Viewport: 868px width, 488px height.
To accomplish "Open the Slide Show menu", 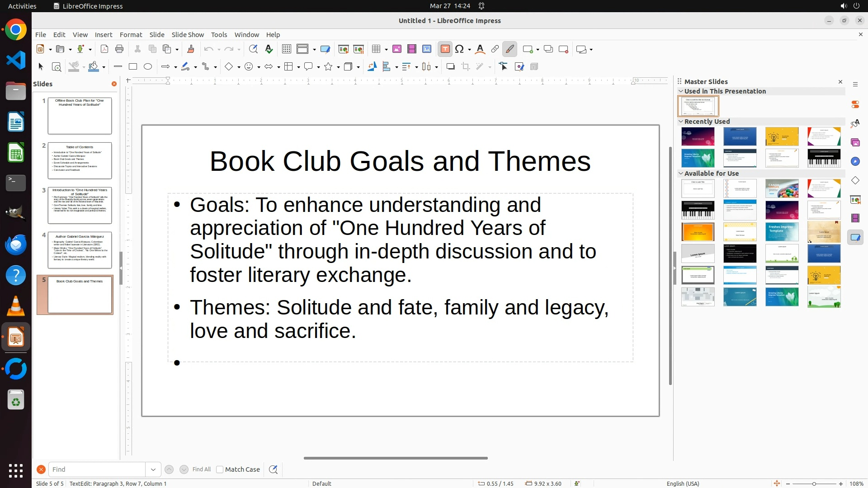I will (188, 35).
